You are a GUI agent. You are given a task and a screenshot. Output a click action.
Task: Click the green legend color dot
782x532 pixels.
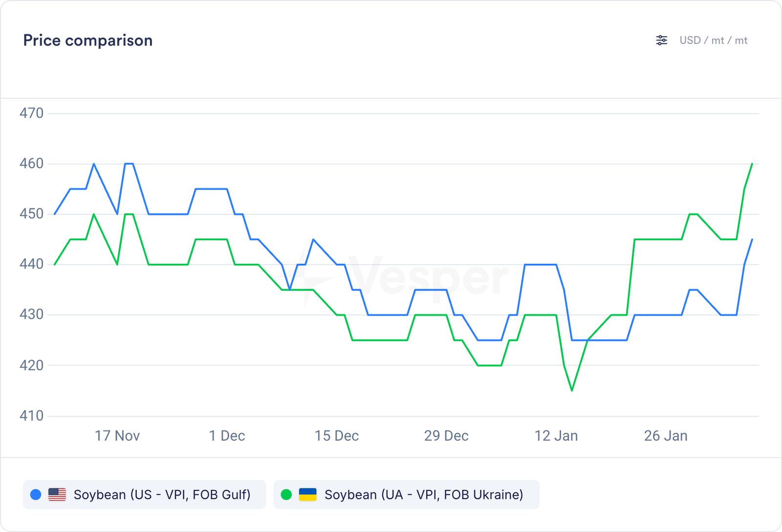(286, 495)
